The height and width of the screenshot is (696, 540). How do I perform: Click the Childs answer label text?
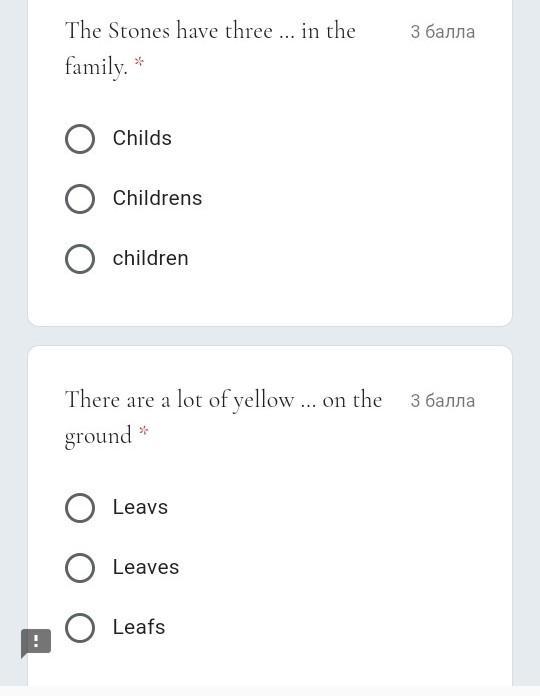click(x=142, y=138)
